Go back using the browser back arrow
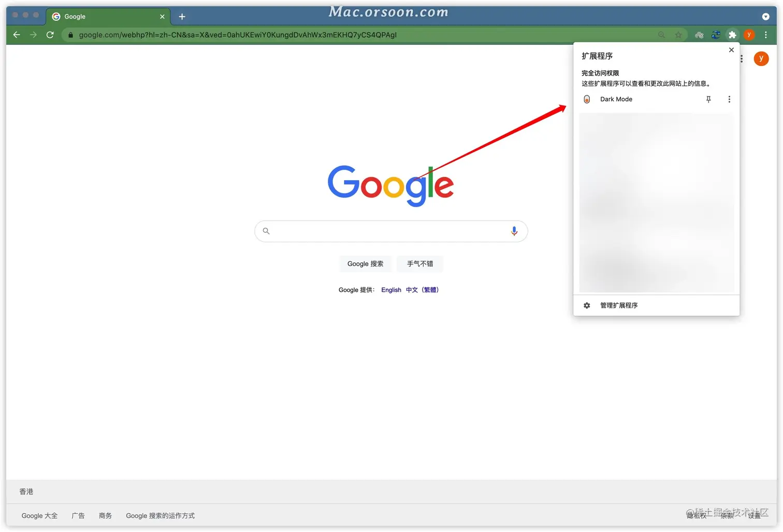The image size is (783, 532). point(17,35)
